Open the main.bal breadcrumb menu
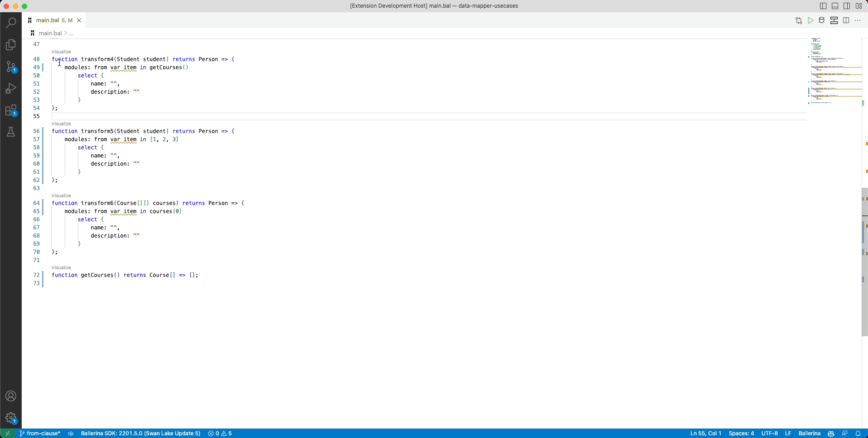 (x=49, y=33)
